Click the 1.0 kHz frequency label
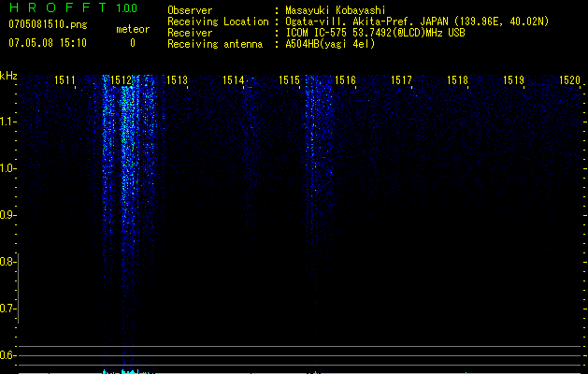Viewport: 588px width, 374px height. click(x=7, y=168)
